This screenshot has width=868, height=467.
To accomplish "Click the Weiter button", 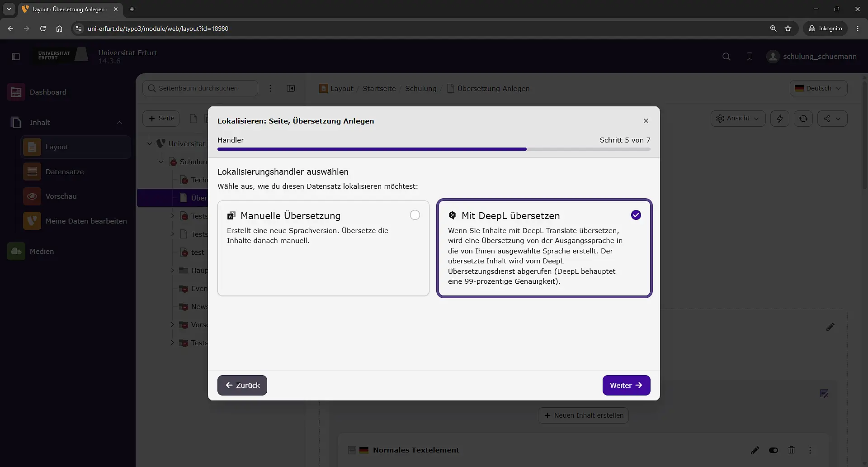I will point(626,385).
